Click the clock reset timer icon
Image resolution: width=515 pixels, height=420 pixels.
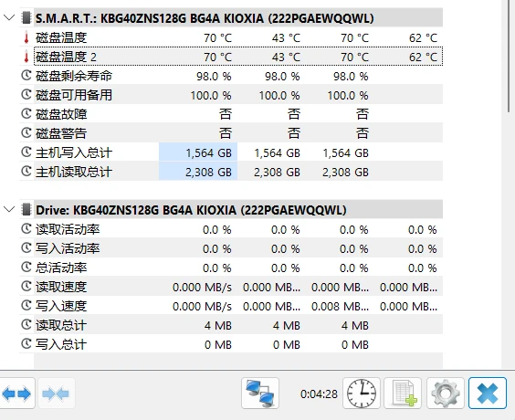362,394
